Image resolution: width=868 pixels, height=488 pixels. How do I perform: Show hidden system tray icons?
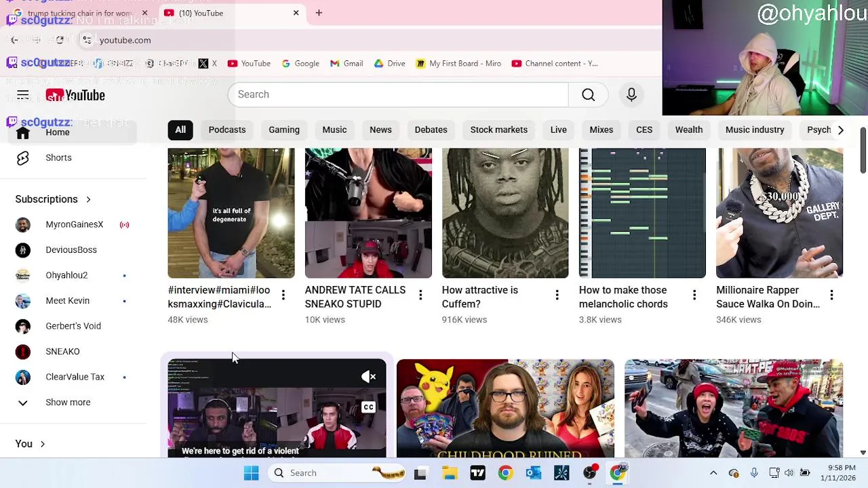click(x=713, y=473)
